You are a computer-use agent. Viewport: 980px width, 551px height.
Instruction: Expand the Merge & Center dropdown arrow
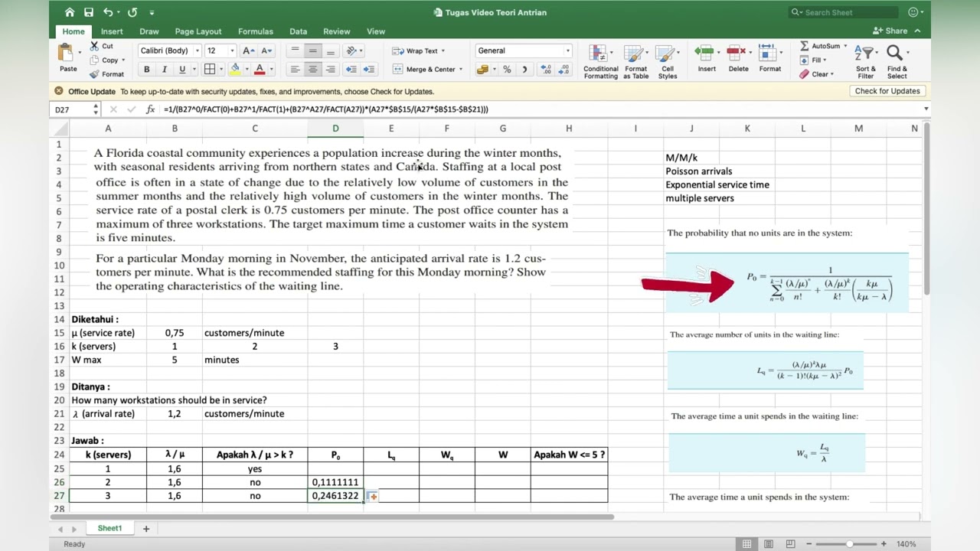pyautogui.click(x=460, y=70)
